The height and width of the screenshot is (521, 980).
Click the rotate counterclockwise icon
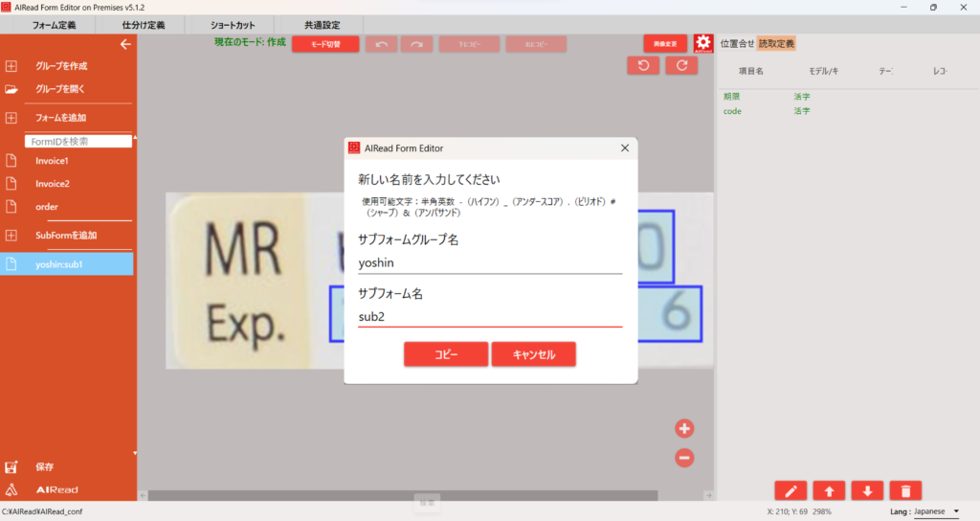(x=643, y=65)
